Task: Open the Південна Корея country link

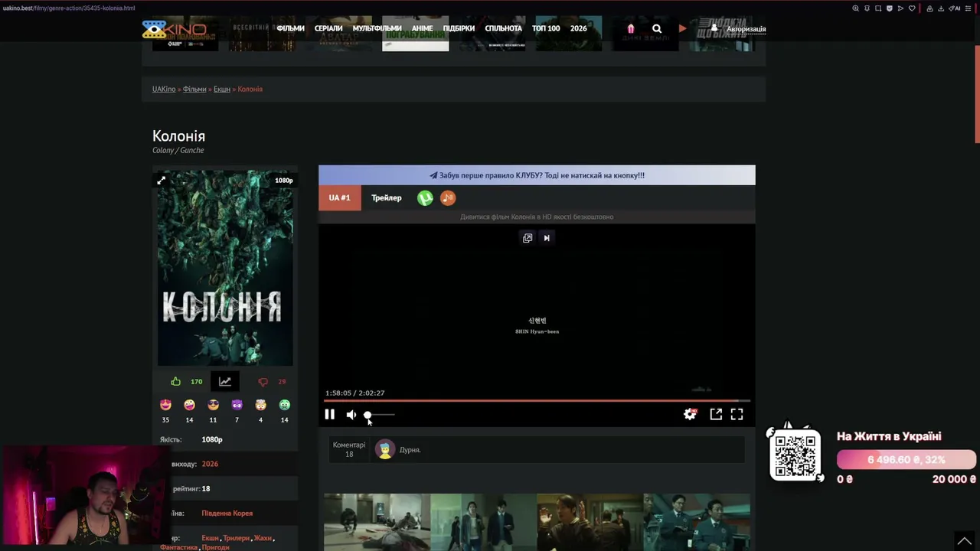Action: (x=227, y=513)
